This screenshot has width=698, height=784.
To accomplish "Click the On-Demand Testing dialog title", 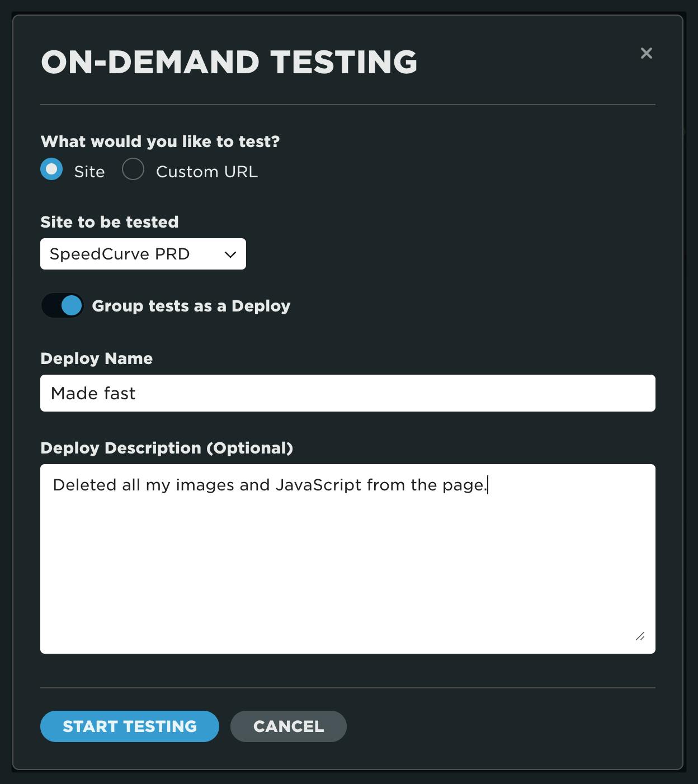I will (229, 62).
